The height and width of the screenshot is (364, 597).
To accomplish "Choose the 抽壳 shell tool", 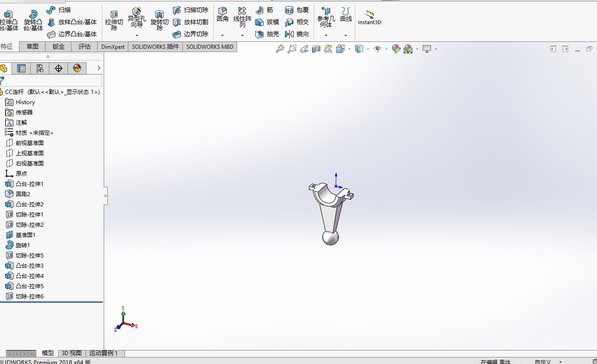I will pyautogui.click(x=267, y=34).
